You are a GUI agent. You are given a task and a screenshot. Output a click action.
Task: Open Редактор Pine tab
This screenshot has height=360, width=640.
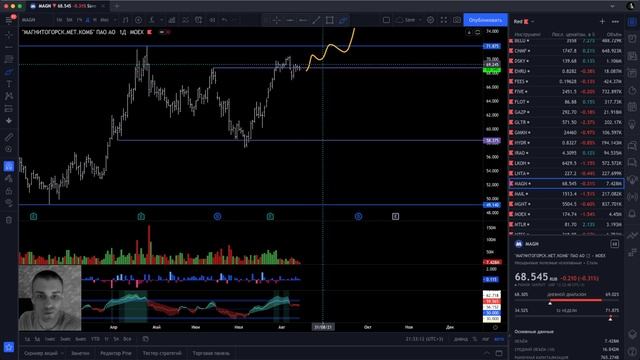(x=116, y=353)
